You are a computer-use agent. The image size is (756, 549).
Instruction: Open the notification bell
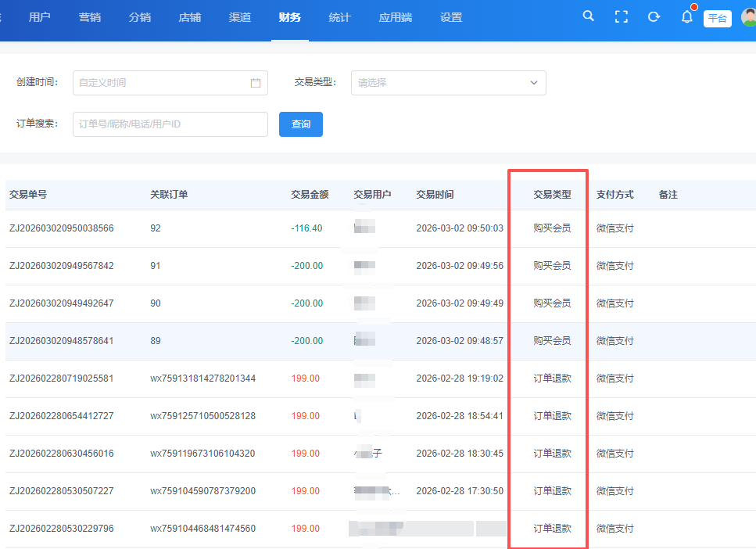pos(687,16)
